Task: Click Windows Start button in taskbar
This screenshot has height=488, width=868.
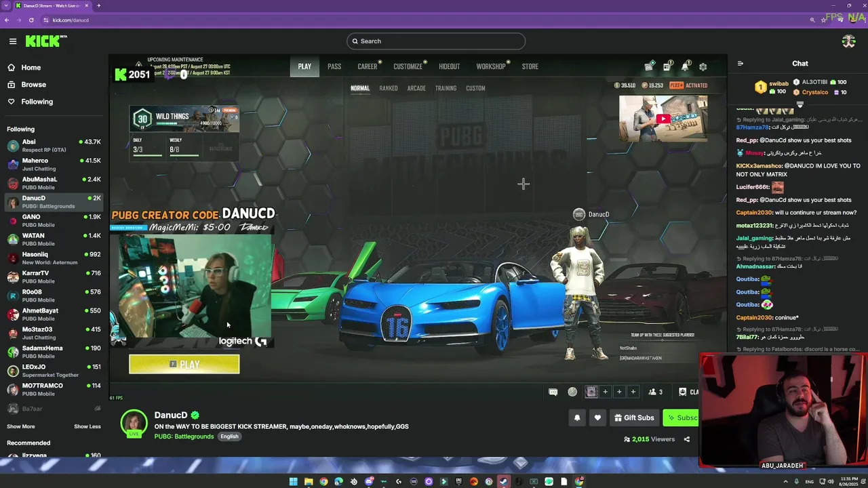Action: [293, 482]
